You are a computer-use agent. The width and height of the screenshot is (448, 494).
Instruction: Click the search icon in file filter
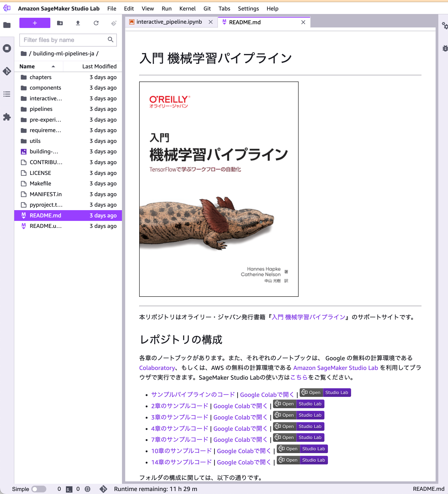pyautogui.click(x=110, y=40)
